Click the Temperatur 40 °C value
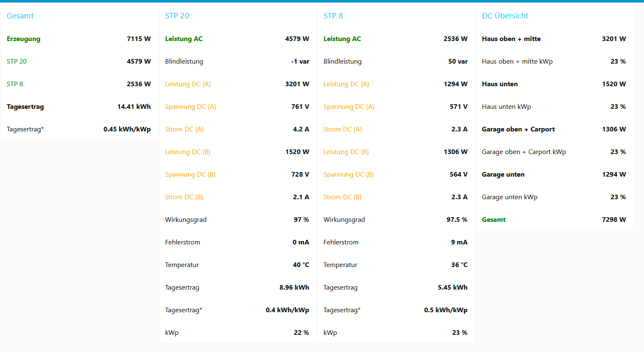 click(301, 265)
